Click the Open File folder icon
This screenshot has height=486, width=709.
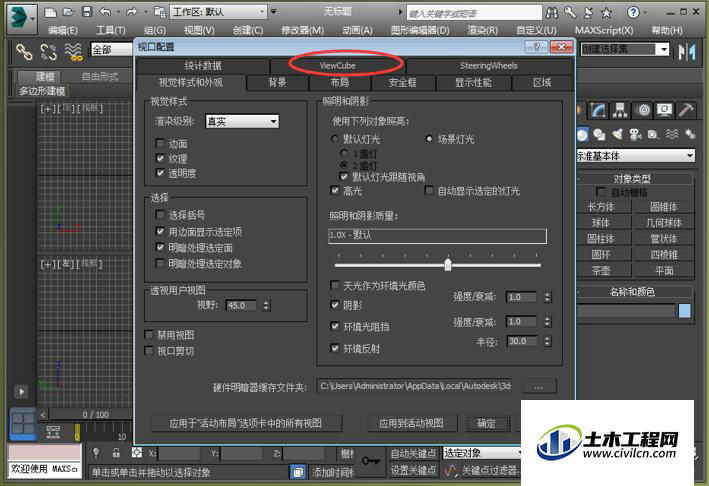tap(68, 12)
